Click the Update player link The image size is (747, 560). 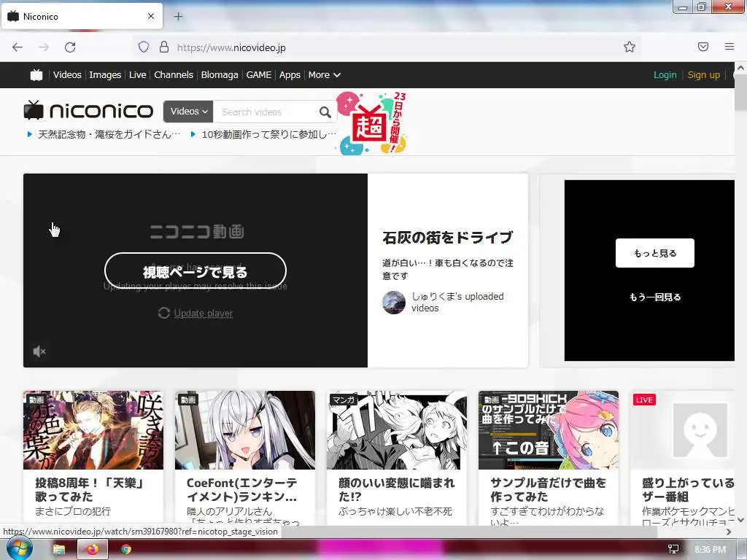click(204, 313)
